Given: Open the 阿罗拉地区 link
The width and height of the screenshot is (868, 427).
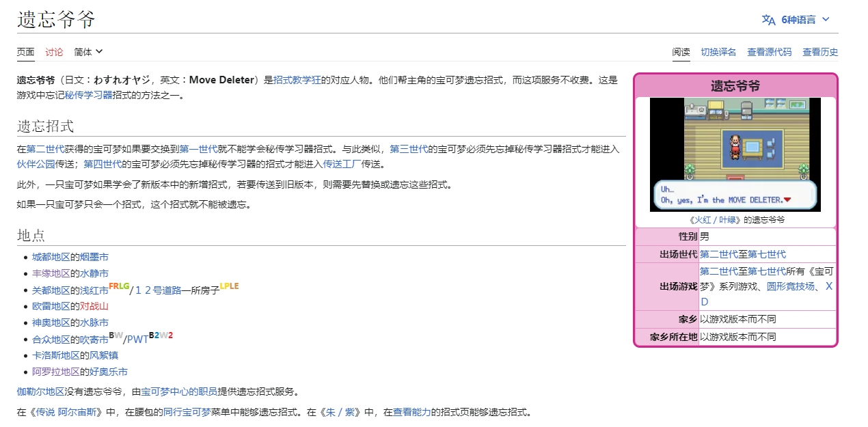Looking at the screenshot, I should point(56,372).
